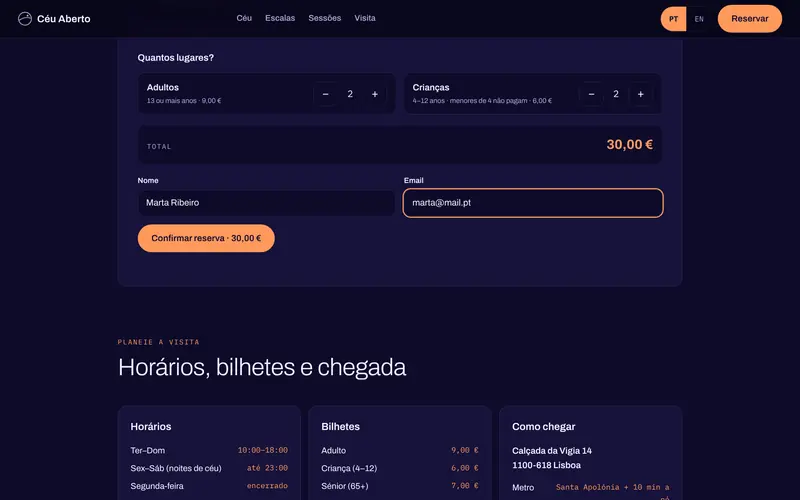Open the Visita nav link
Viewport: 800px width, 500px height.
coord(365,18)
